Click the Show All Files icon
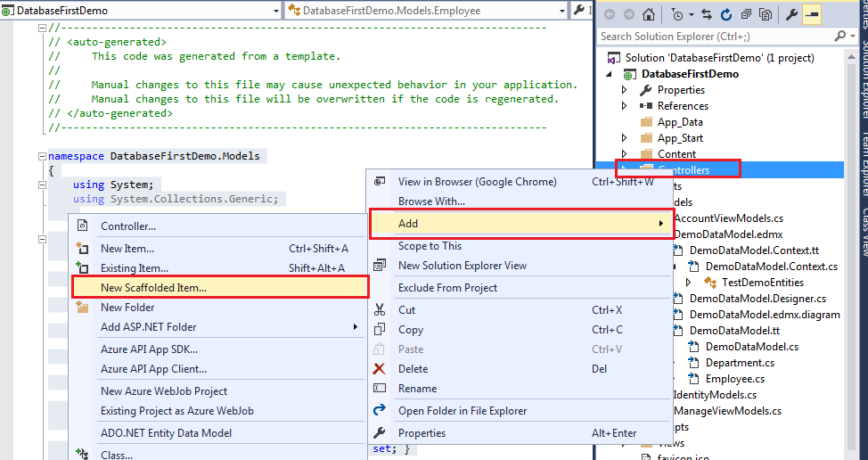 click(766, 15)
